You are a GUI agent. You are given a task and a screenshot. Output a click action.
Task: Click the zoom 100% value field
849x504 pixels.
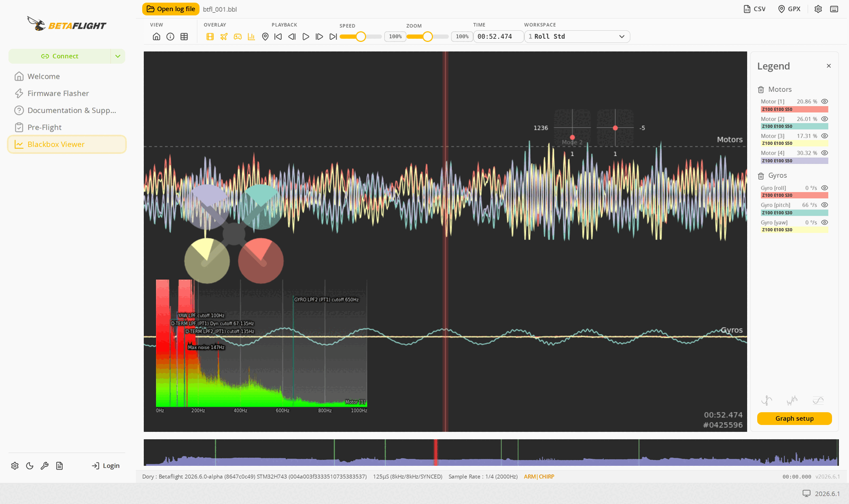pyautogui.click(x=462, y=37)
